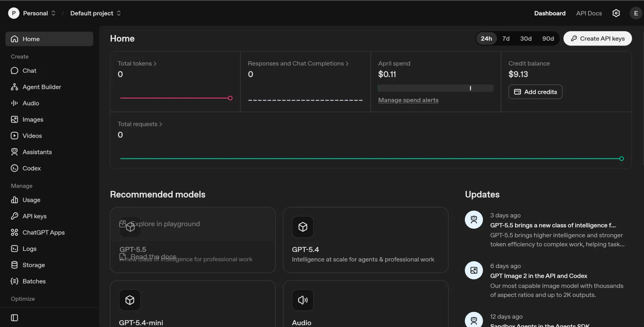Image resolution: width=644 pixels, height=327 pixels.
Task: Click the Personal organization avatar P
Action: [14, 13]
